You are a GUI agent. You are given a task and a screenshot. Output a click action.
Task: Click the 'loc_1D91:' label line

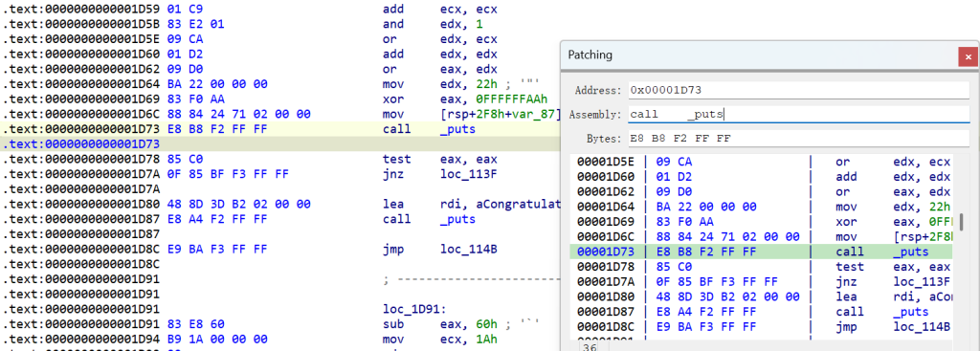[x=414, y=309]
